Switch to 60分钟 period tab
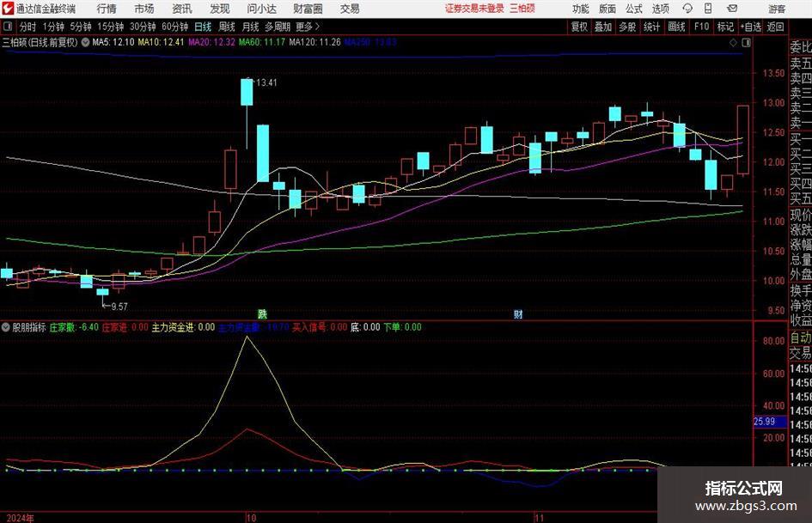Screen dimensions: 812x523 tap(175, 27)
